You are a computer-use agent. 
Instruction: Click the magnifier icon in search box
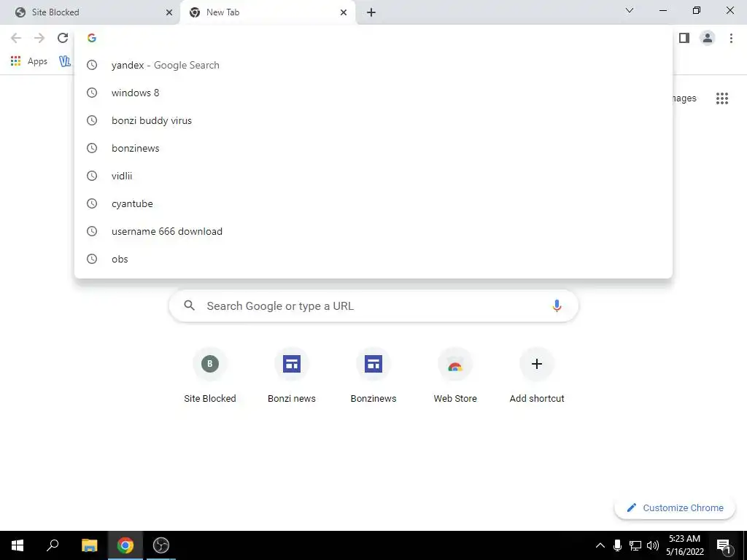(x=190, y=306)
